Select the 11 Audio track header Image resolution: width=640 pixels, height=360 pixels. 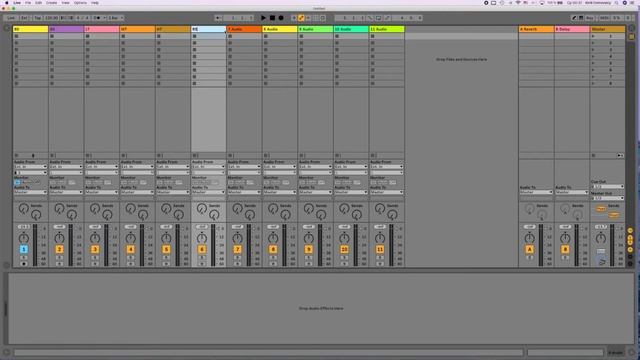coord(387,29)
